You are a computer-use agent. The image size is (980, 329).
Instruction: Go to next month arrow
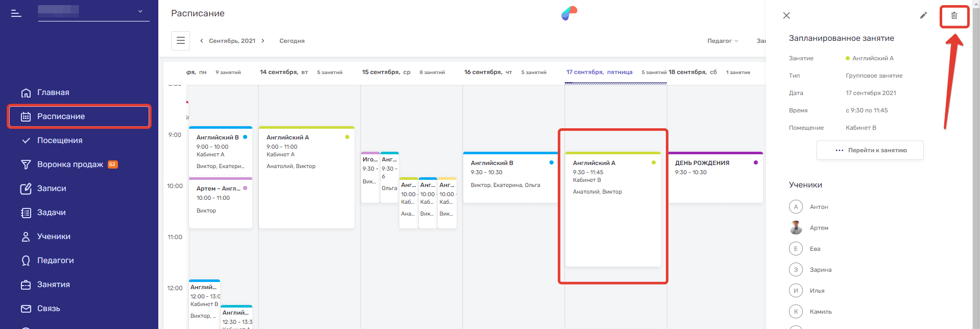click(263, 41)
